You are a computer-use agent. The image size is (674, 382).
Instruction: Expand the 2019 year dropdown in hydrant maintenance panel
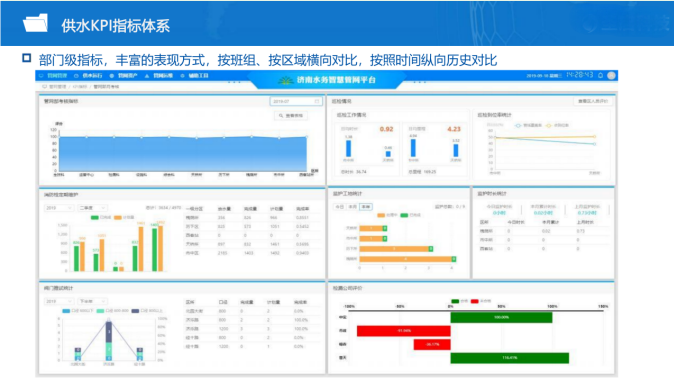pos(59,208)
